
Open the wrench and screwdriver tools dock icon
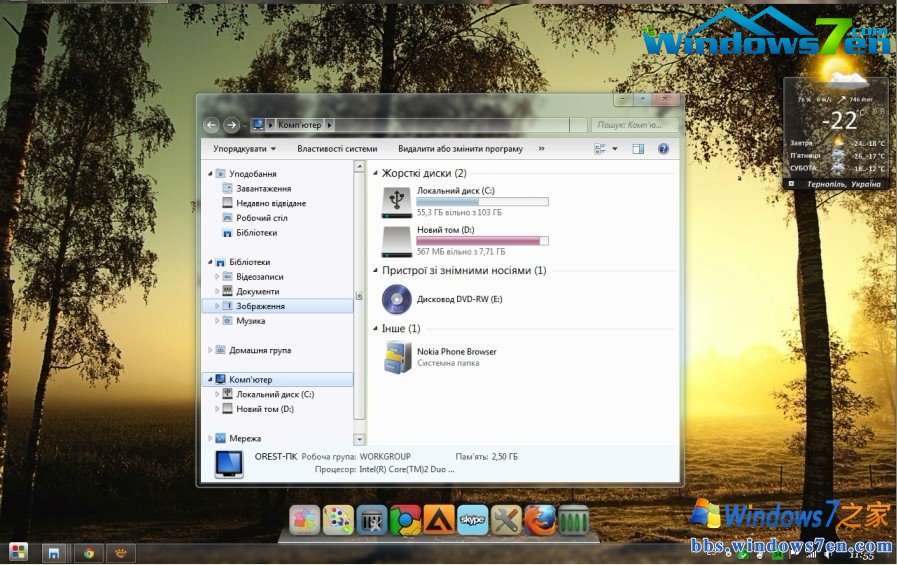507,520
